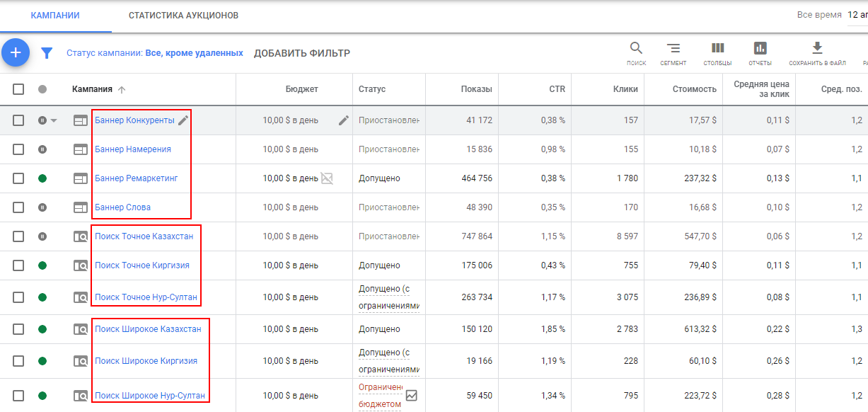Open the Все время date range selector

(819, 15)
